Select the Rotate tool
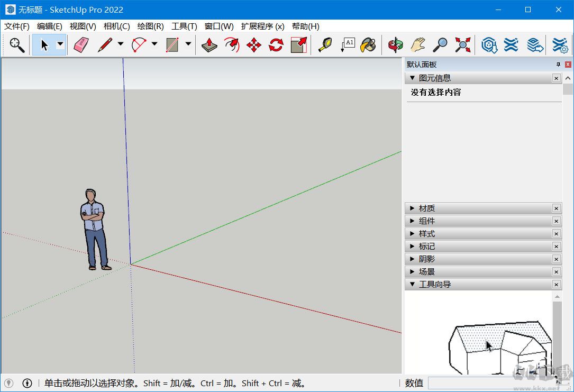This screenshot has width=574, height=392. pyautogui.click(x=276, y=45)
